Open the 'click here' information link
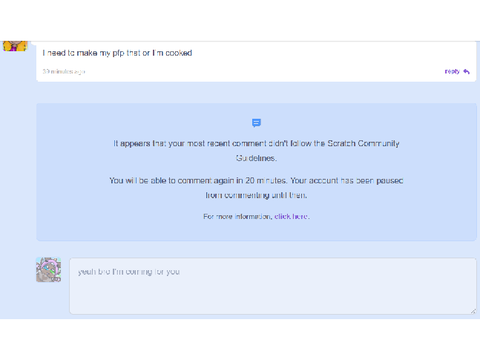480x360 pixels. tap(291, 216)
